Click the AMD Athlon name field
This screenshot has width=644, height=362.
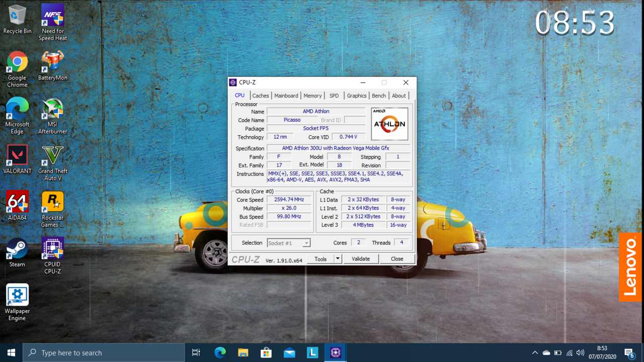coord(316,112)
